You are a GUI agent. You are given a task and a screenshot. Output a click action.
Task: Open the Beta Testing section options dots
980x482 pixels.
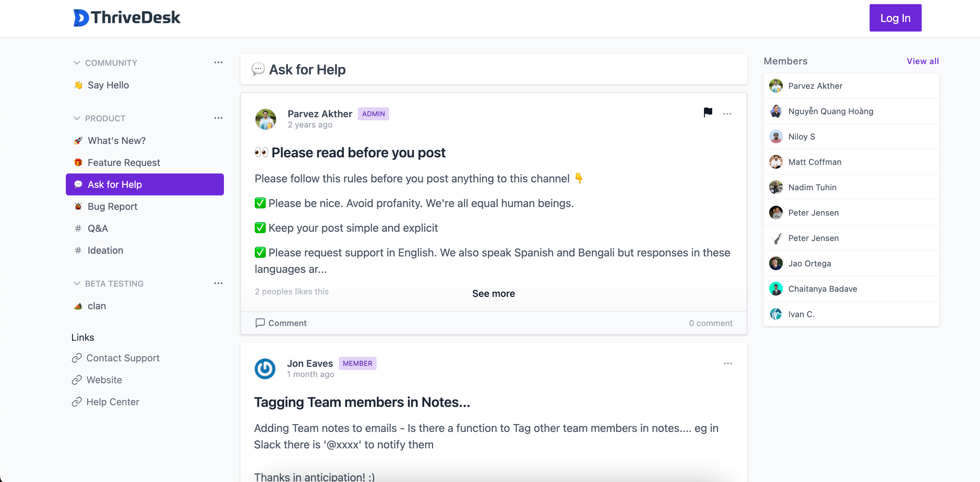pyautogui.click(x=218, y=283)
